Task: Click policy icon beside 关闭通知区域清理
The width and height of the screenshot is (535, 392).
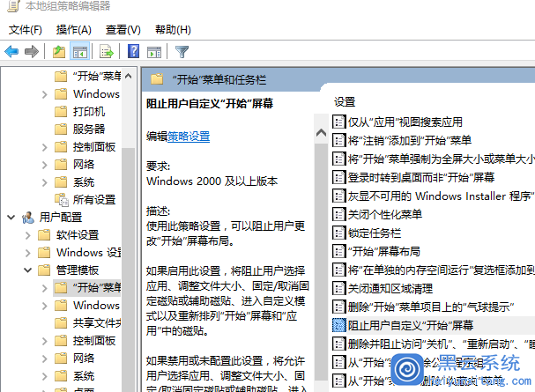Action: [x=338, y=288]
